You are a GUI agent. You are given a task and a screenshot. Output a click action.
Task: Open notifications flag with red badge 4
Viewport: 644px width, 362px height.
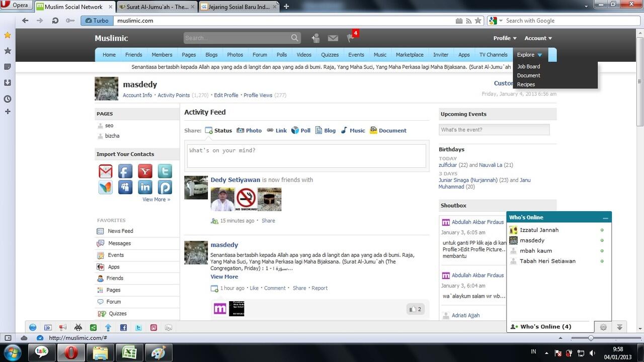click(350, 38)
